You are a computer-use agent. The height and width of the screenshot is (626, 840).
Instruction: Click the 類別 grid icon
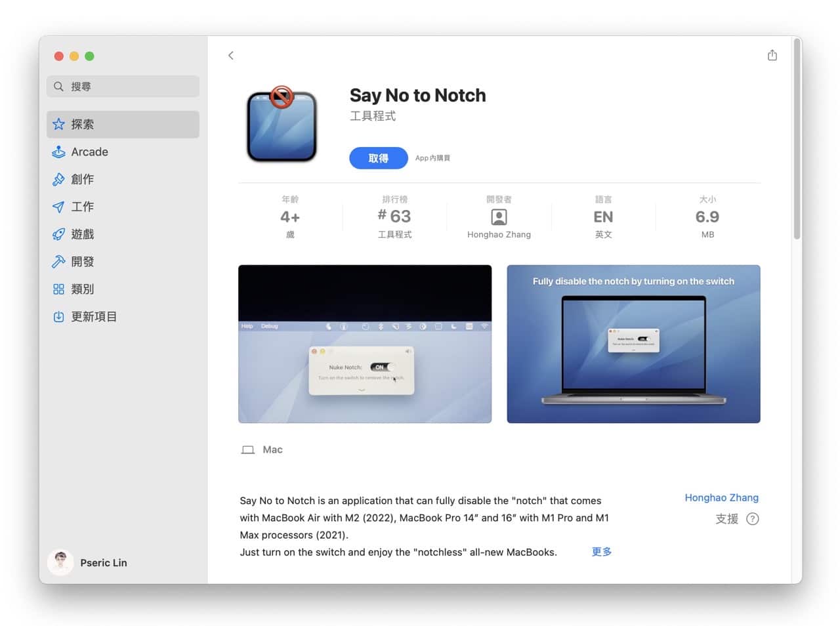[x=59, y=289]
